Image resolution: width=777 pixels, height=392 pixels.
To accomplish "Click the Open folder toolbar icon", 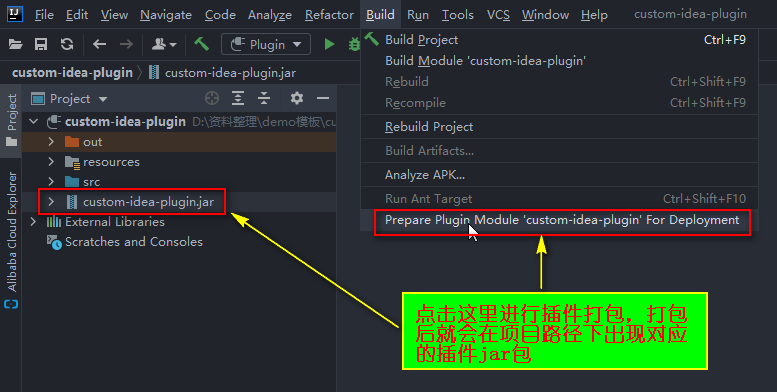I will (x=15, y=45).
